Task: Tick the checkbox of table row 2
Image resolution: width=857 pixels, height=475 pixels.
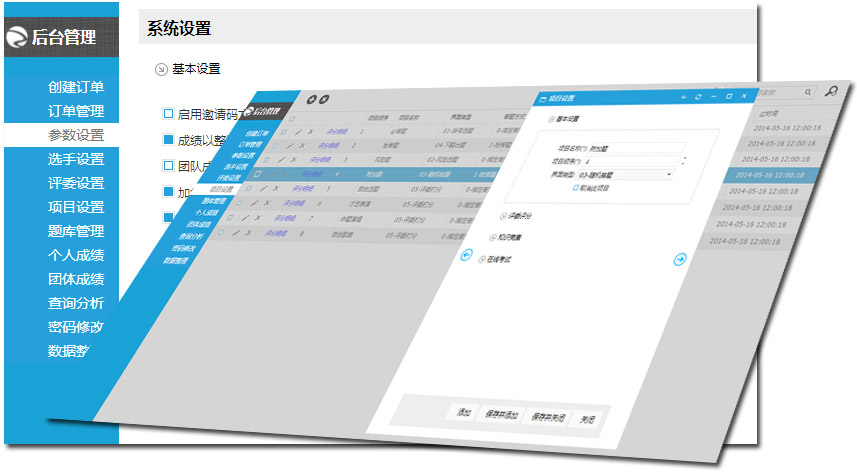Action: pyautogui.click(x=275, y=146)
